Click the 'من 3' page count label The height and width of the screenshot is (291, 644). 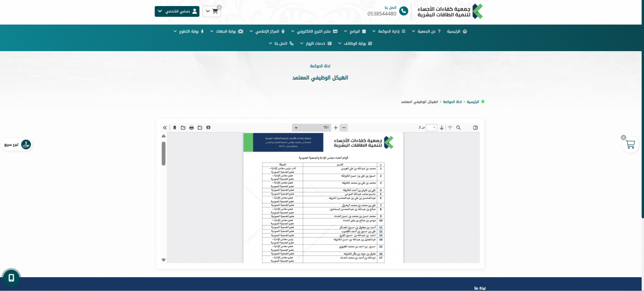[x=422, y=128]
